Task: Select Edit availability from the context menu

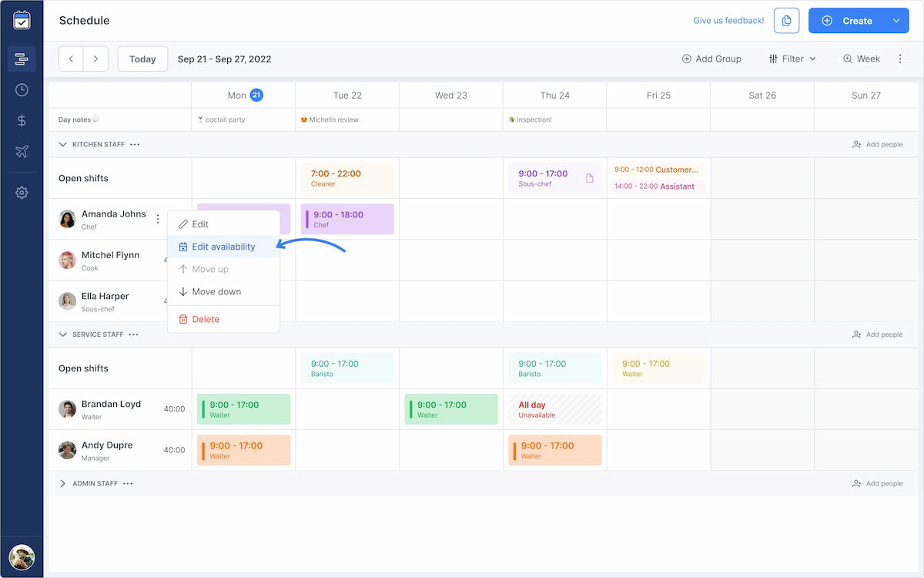Action: click(x=223, y=247)
